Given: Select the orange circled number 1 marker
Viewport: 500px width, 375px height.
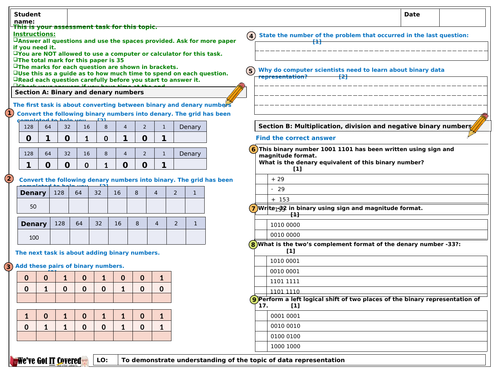Looking at the screenshot, I should pos(9,113).
